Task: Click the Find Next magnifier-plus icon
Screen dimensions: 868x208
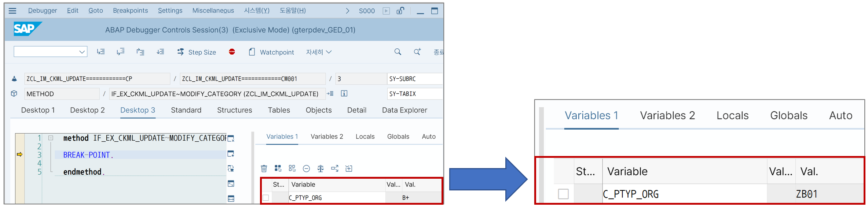Action: [x=417, y=52]
